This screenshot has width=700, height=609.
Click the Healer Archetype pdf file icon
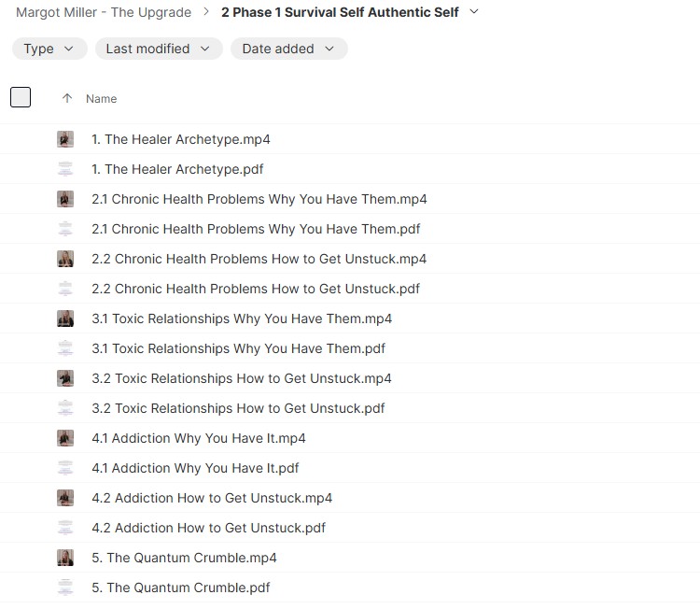(x=65, y=169)
